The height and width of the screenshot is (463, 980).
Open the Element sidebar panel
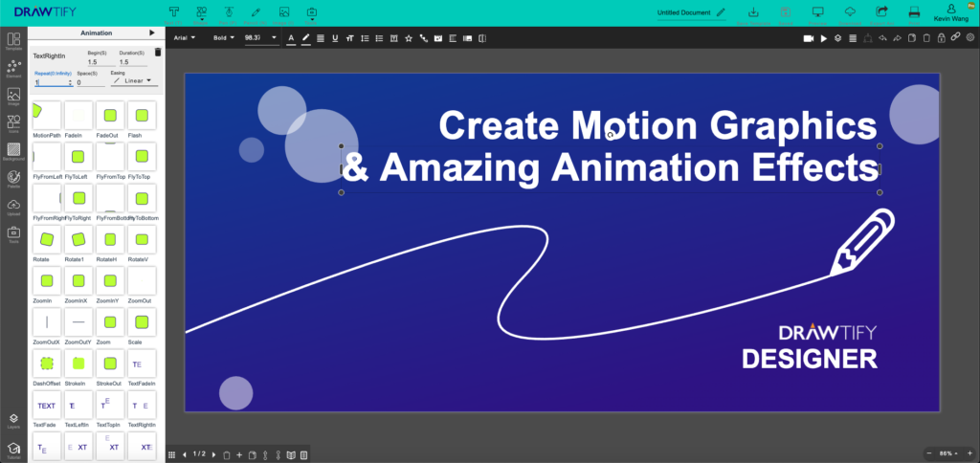[13, 68]
